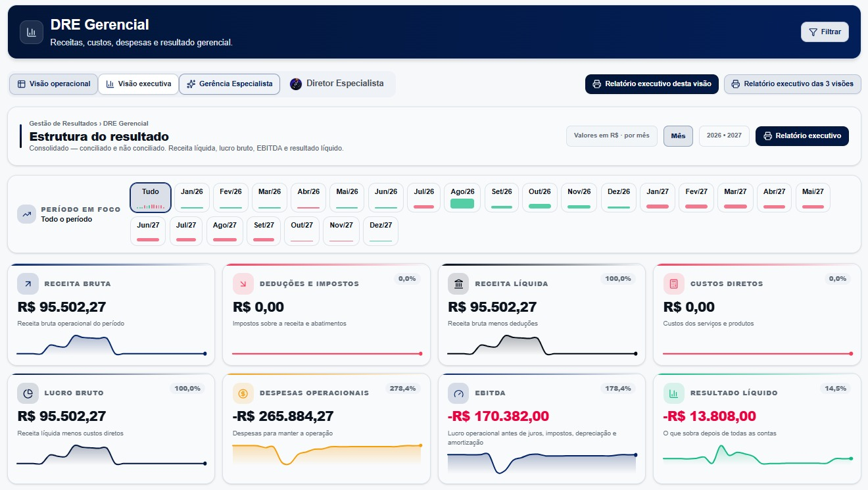The image size is (868, 490).
Task: Click the Gestão de Resultados breadcrumb
Action: (64, 124)
